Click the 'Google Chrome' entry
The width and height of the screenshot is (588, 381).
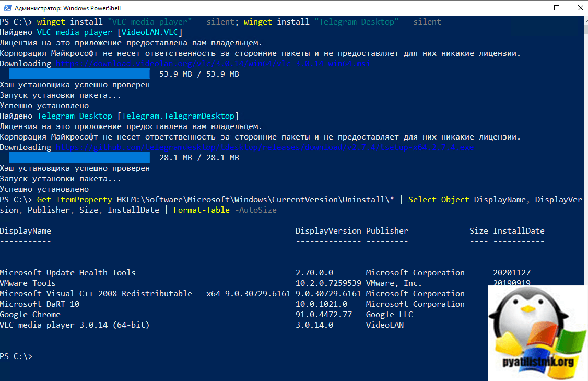30,315
